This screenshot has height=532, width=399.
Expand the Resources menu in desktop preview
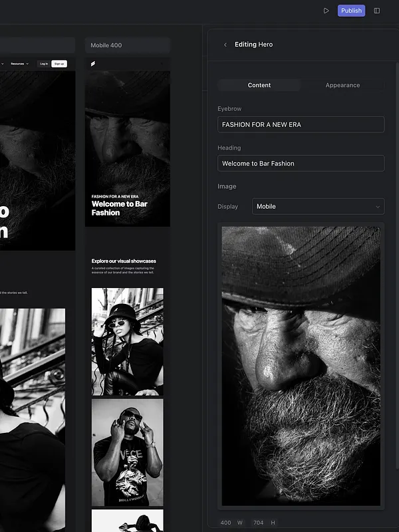point(19,64)
